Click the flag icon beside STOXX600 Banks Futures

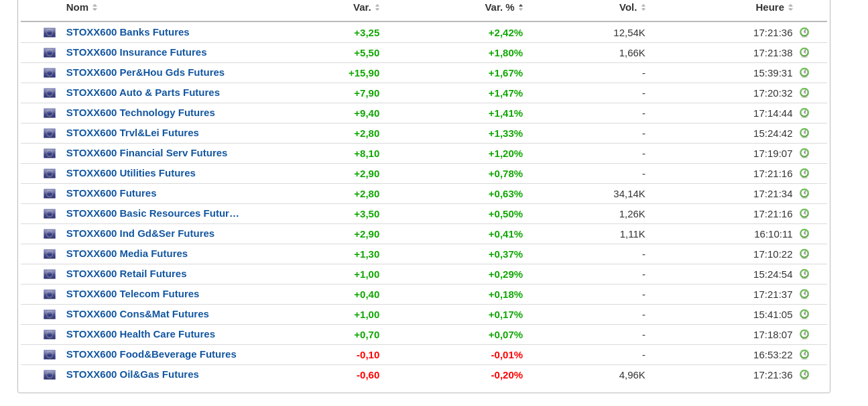(50, 32)
